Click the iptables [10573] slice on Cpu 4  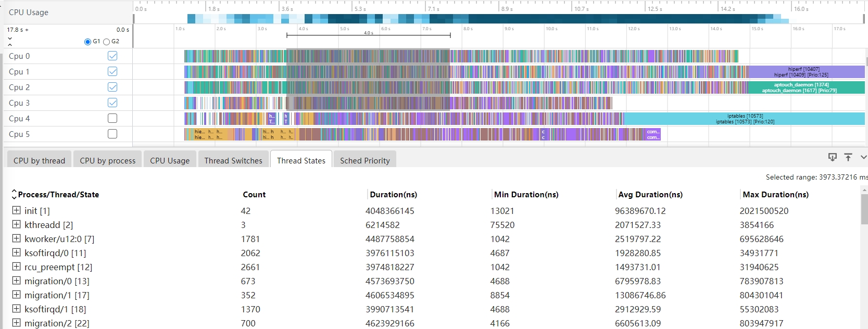pos(744,119)
